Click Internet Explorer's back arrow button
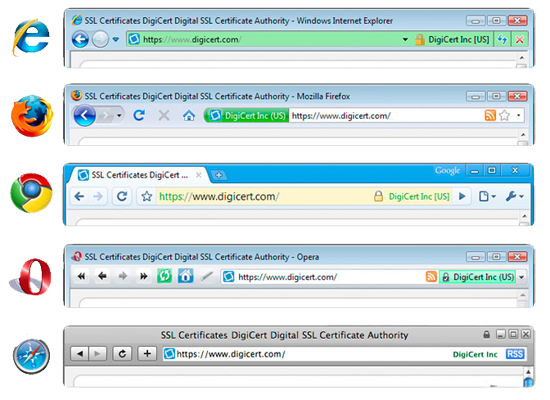This screenshot has height=400, width=550. tap(80, 39)
